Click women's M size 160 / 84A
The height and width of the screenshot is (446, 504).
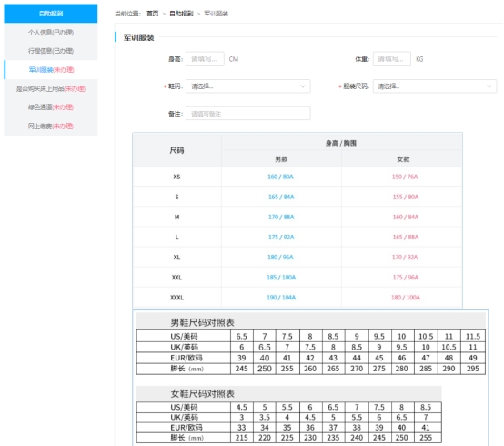406,217
